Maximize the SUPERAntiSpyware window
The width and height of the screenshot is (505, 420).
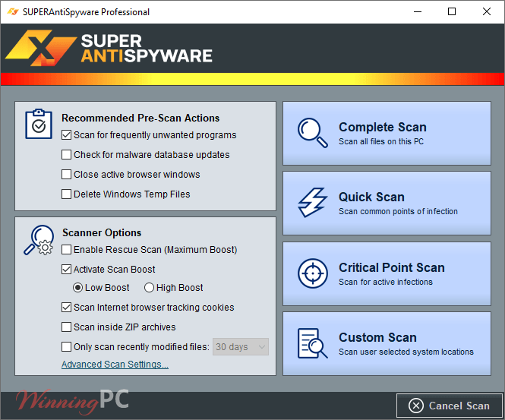[452, 12]
